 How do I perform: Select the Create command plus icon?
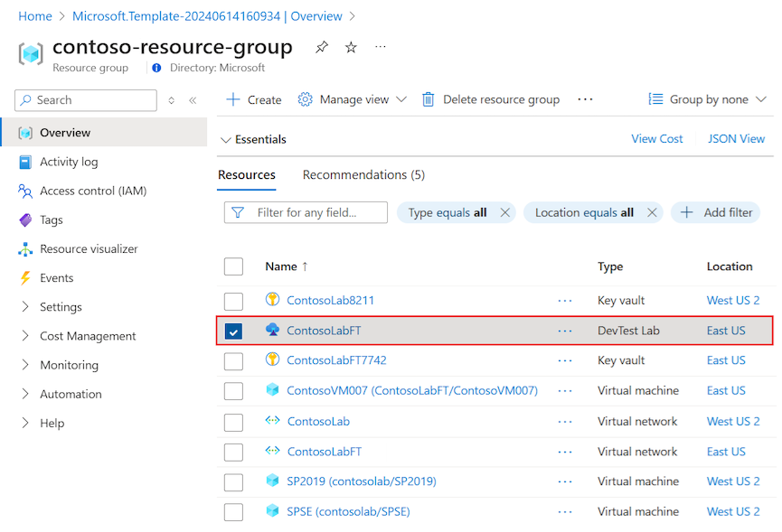231,99
